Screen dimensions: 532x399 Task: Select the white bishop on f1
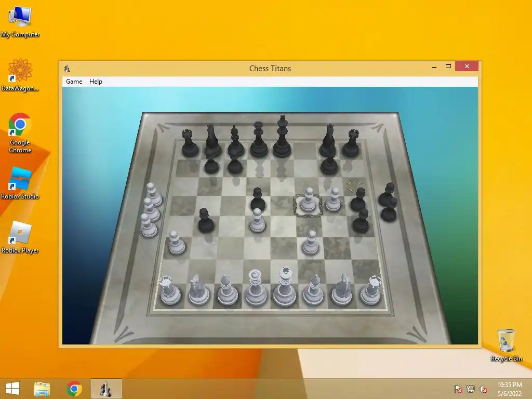[x=313, y=289]
